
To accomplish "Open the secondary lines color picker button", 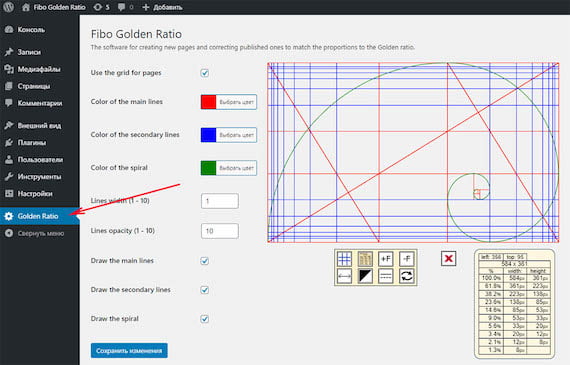I will pos(229,135).
